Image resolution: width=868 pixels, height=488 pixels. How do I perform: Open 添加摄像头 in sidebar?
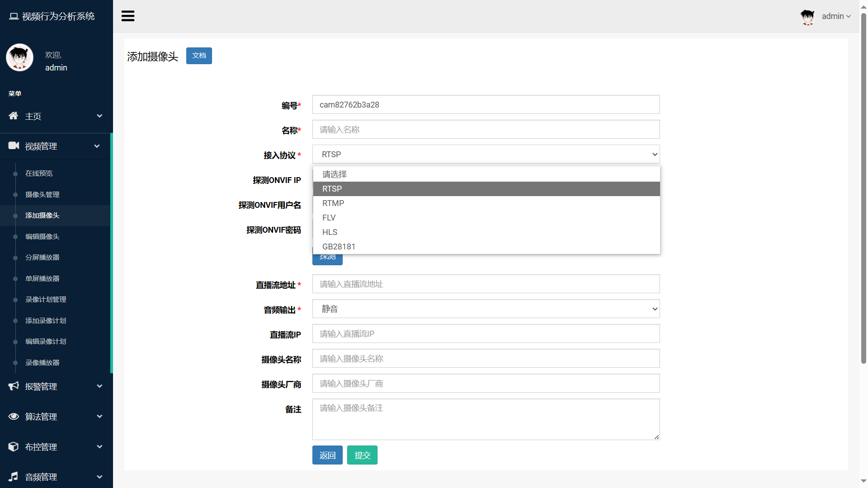coord(42,216)
